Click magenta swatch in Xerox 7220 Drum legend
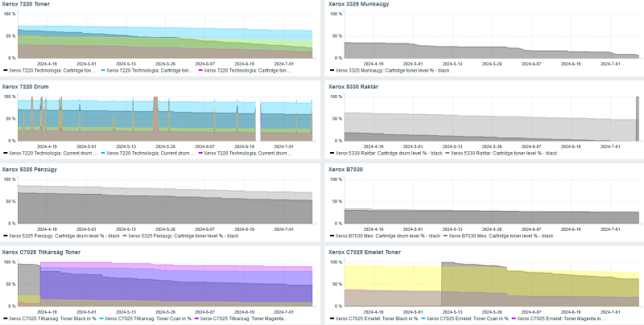Screen dimensions: 644x325 click(200, 154)
